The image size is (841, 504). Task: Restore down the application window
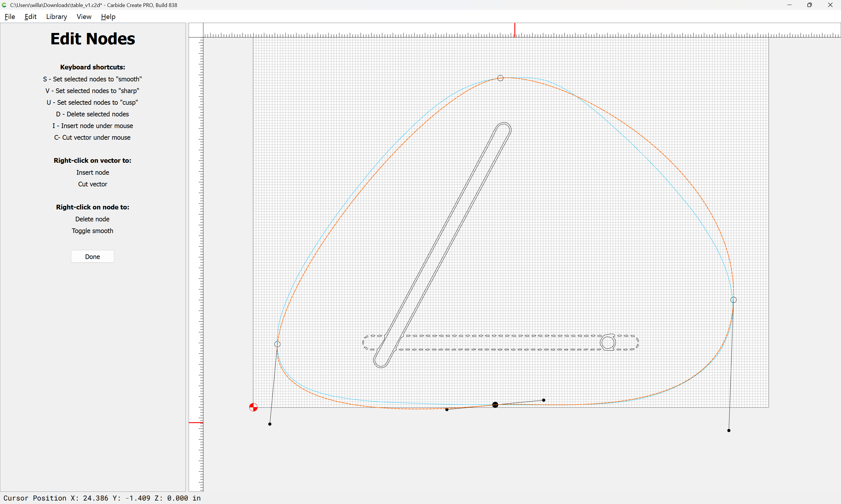pos(809,5)
